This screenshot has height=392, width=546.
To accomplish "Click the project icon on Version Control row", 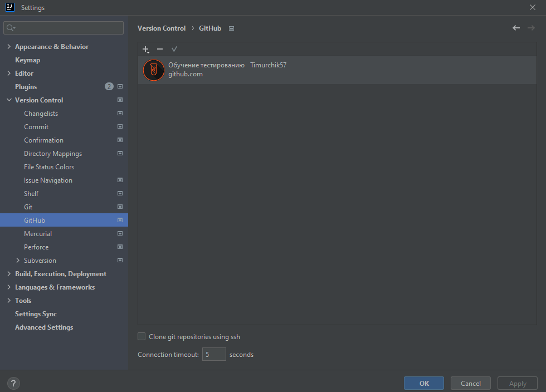I will pos(120,100).
